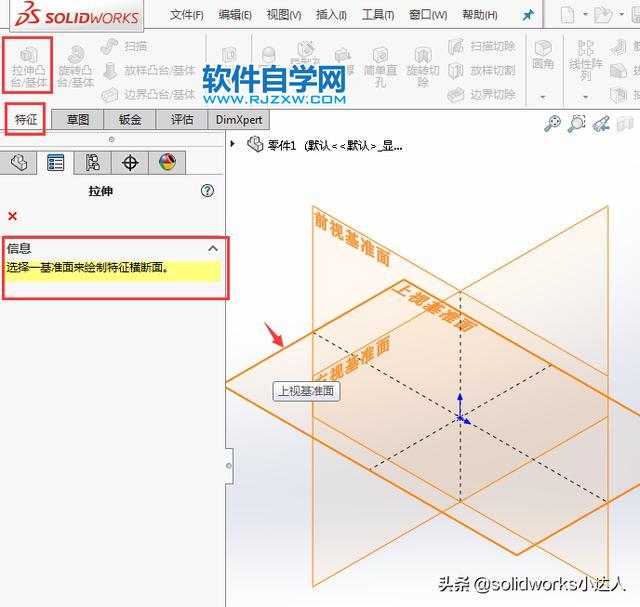Open the DimXpertManager crosshair tab
Viewport: 640px width, 607px height.
(130, 163)
